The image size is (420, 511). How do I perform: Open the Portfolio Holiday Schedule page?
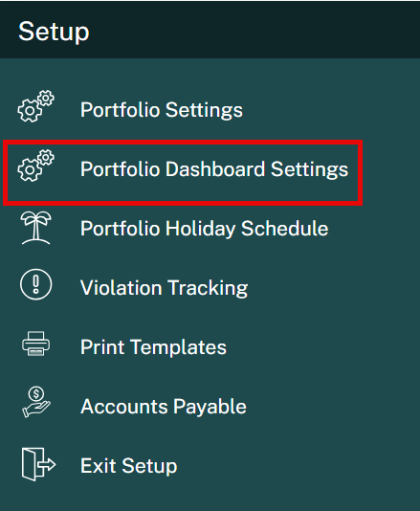205,228
